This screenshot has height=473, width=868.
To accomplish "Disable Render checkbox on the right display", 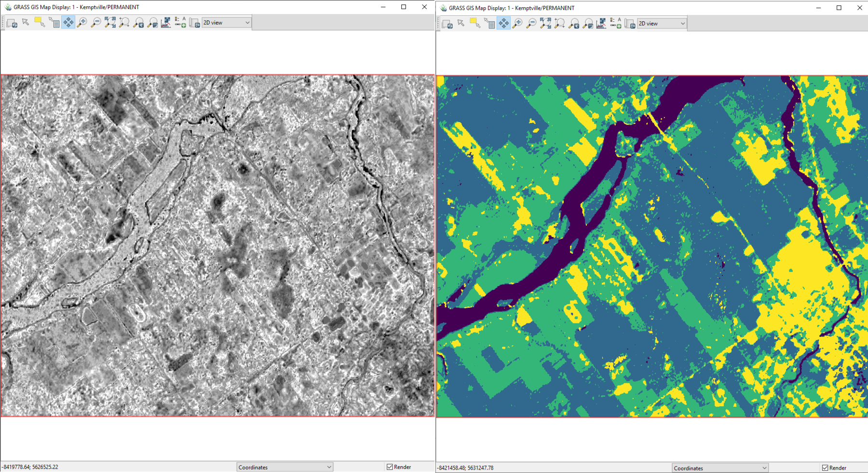I will click(826, 468).
